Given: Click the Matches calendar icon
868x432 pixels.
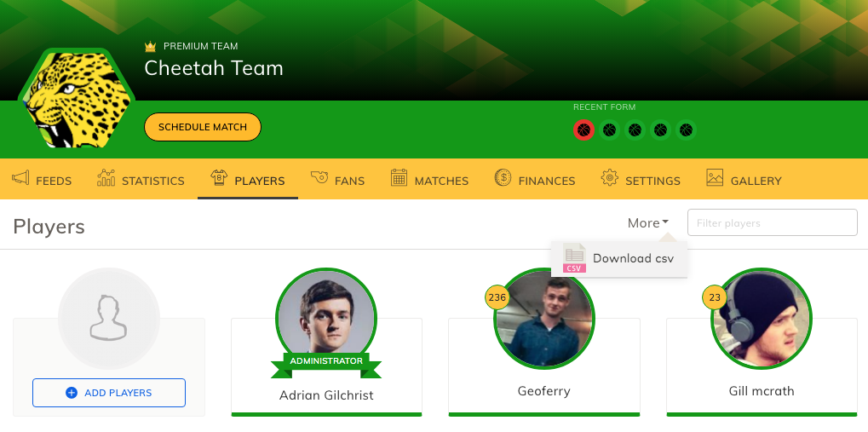Looking at the screenshot, I should coord(400,177).
